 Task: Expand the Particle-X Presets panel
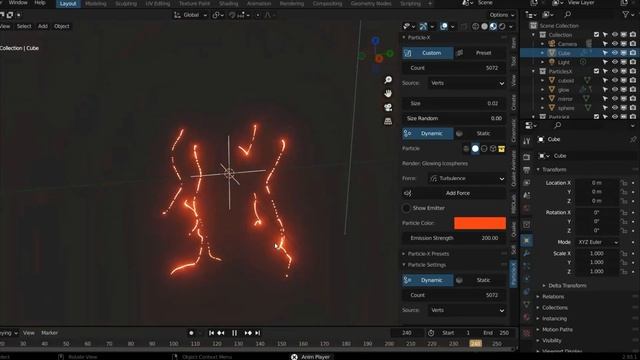tap(427, 254)
